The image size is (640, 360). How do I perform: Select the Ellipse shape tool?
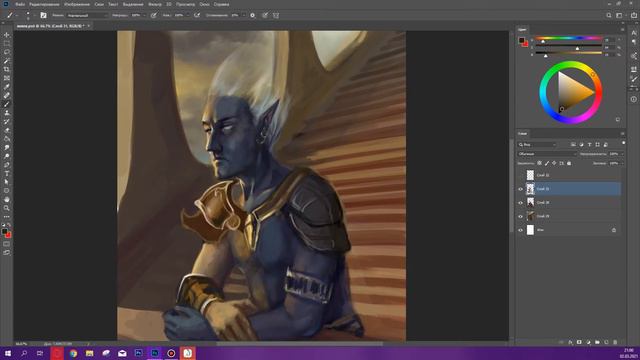[7, 191]
